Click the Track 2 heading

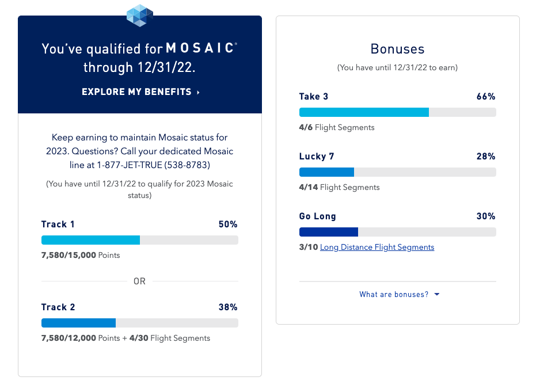[x=58, y=307]
